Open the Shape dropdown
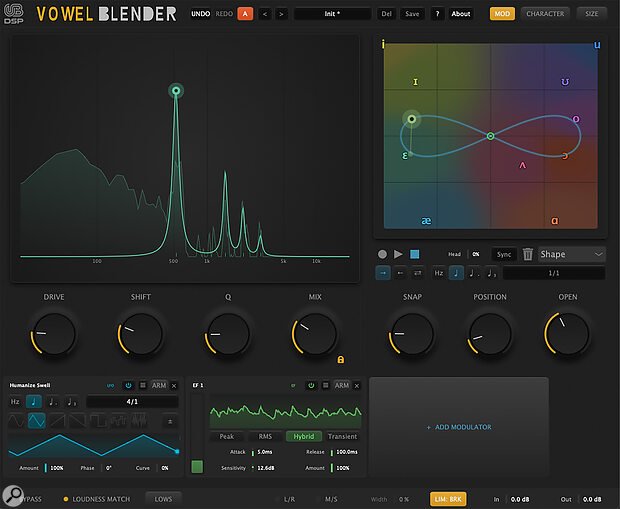Viewport: 620px width, 509px height. pos(571,254)
